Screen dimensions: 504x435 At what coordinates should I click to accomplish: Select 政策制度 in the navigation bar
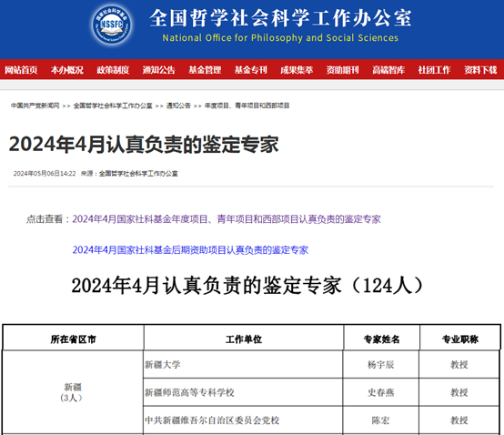pos(113,70)
